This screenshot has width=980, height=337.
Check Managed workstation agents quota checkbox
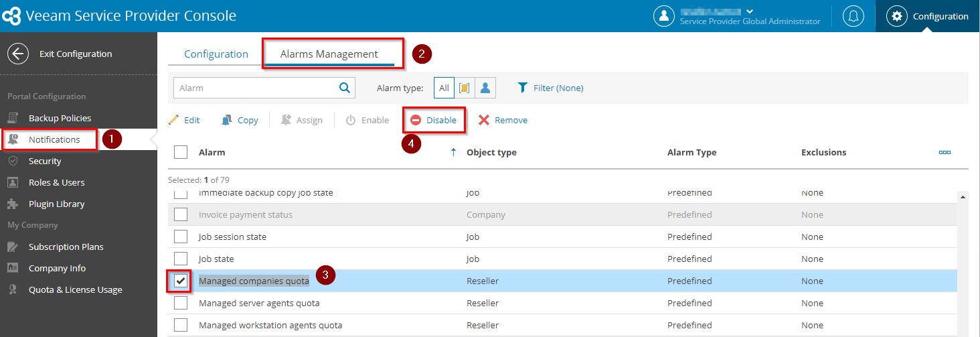click(181, 325)
